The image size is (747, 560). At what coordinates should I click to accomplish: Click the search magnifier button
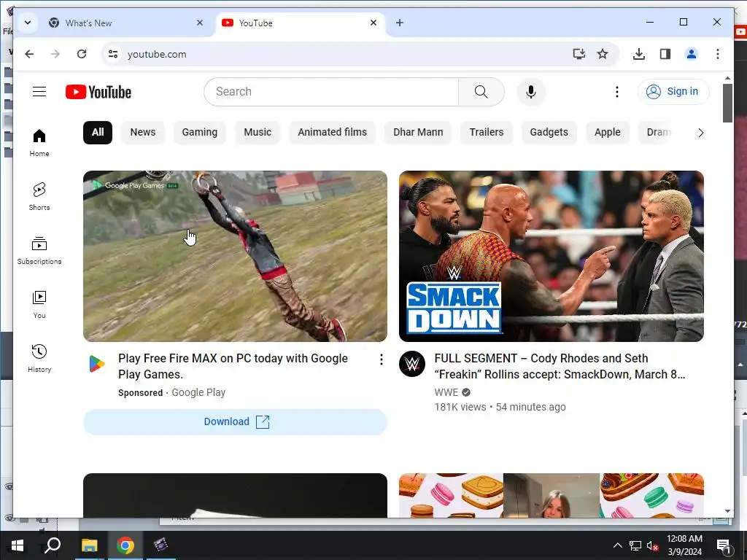coord(481,91)
